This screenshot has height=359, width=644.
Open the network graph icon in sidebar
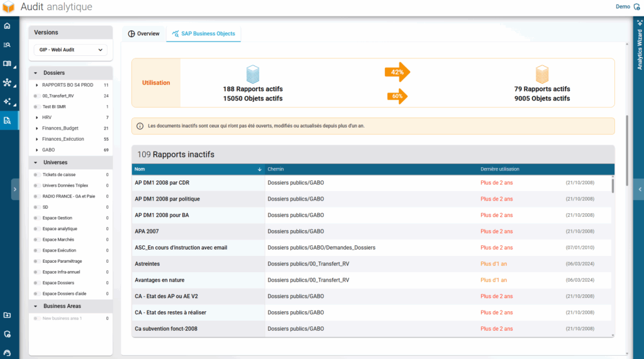[x=7, y=82]
